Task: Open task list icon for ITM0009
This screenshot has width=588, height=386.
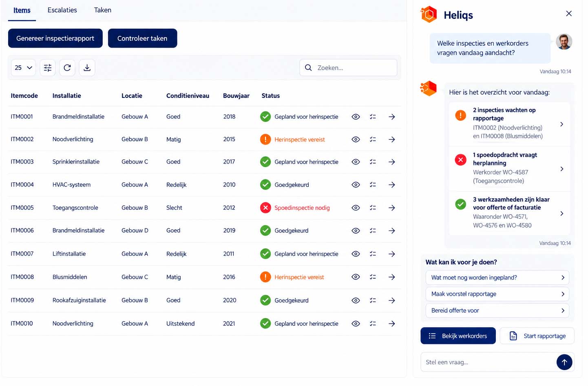Action: point(373,300)
